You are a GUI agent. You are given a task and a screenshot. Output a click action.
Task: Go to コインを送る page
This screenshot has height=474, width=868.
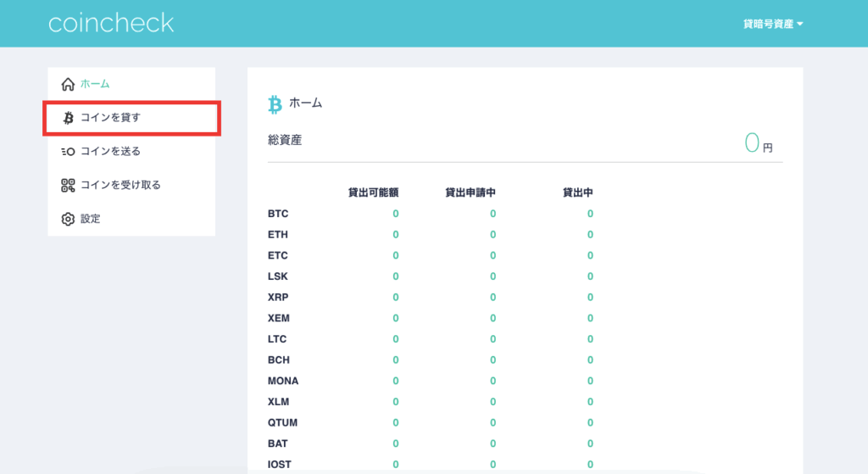tap(110, 152)
